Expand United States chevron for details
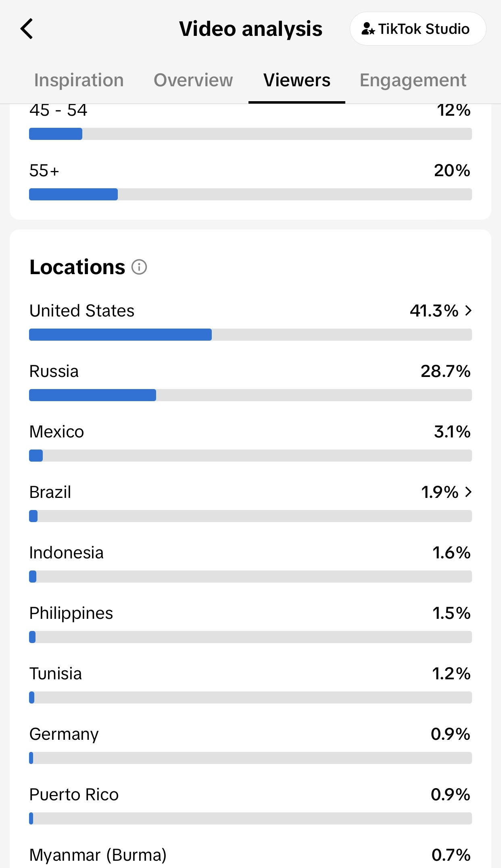This screenshot has height=868, width=501. point(468,310)
